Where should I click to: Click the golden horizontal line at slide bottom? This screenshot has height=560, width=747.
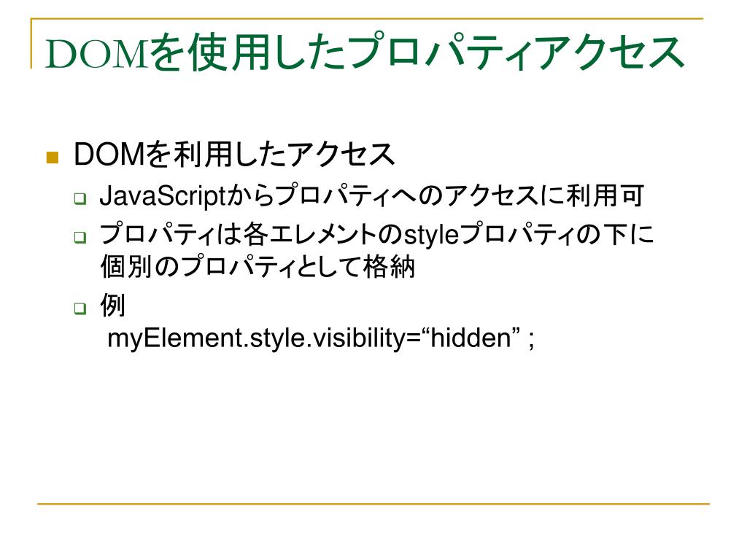[373, 503]
